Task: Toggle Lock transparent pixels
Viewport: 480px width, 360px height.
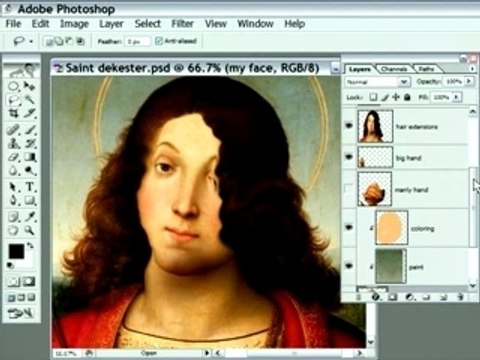Action: click(373, 97)
